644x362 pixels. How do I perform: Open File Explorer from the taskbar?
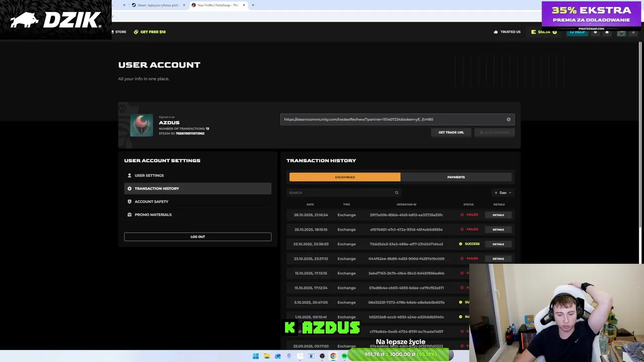coord(267,356)
